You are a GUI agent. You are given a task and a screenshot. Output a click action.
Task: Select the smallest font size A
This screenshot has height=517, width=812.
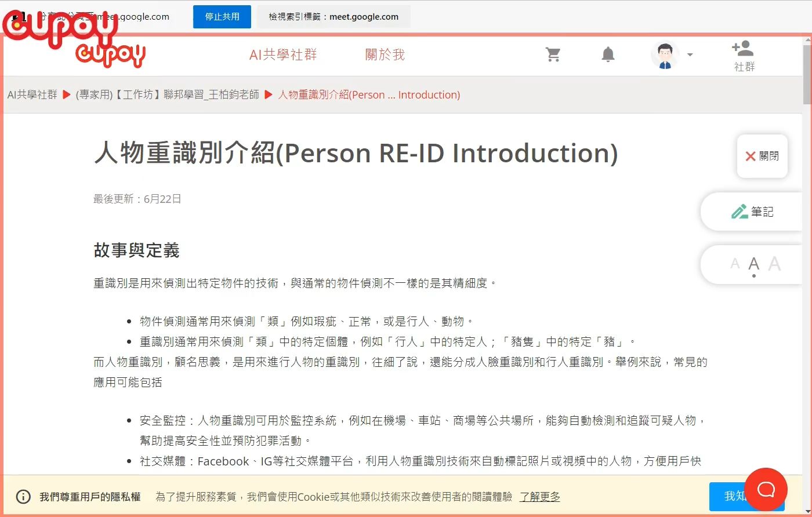pyautogui.click(x=735, y=264)
